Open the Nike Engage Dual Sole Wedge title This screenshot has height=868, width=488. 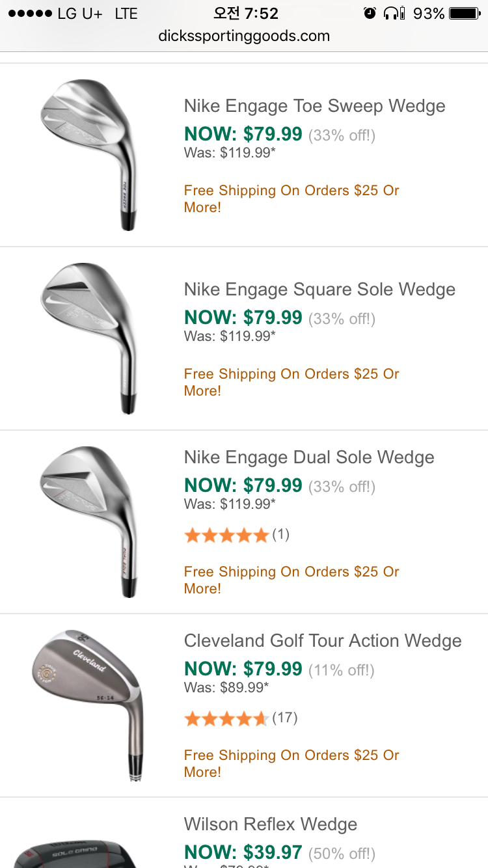click(309, 457)
